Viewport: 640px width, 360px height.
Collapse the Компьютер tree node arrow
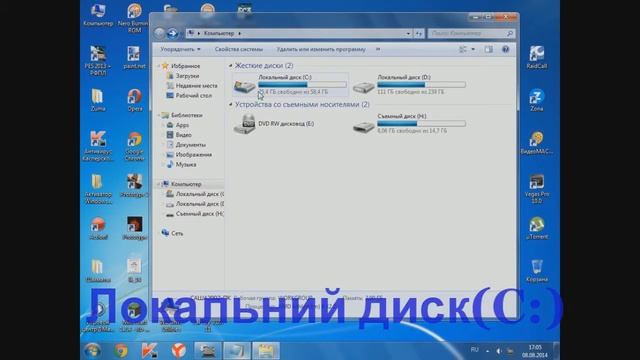click(158, 184)
